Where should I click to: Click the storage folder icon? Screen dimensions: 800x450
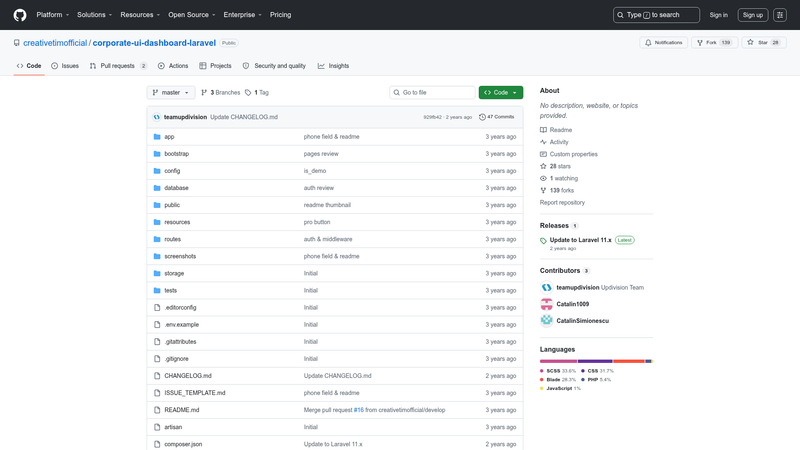pos(157,273)
